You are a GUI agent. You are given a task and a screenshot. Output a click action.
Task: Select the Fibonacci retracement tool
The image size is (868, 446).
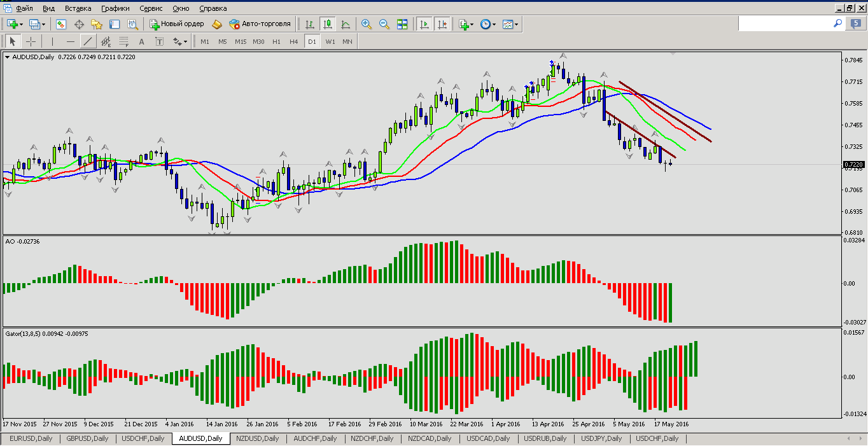tap(123, 41)
